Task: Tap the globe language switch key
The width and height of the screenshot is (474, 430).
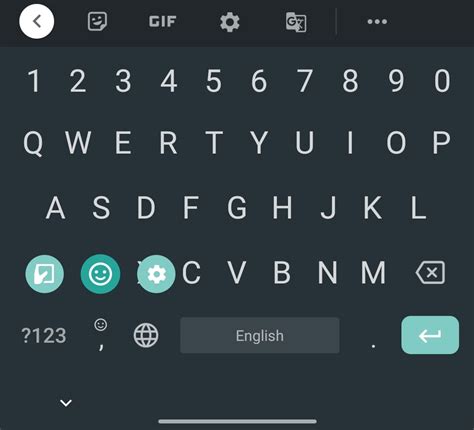Action: coord(146,335)
